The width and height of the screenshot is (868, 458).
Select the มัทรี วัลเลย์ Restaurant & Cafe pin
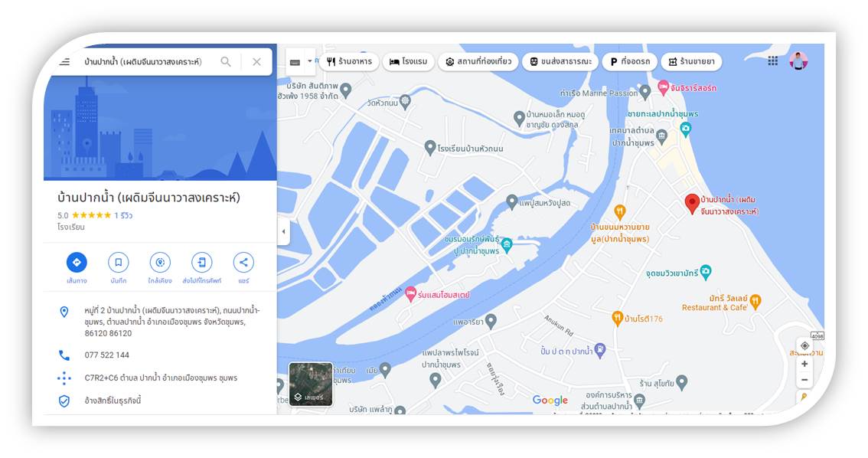[x=755, y=301]
